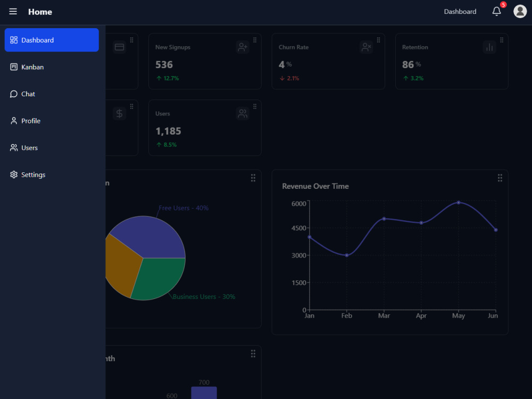Click the Jan data point on revenue chart
Viewport: 532px width, 399px height.
(x=310, y=237)
